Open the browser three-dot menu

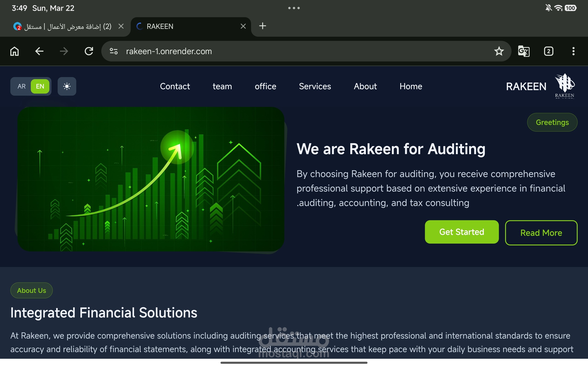click(573, 51)
